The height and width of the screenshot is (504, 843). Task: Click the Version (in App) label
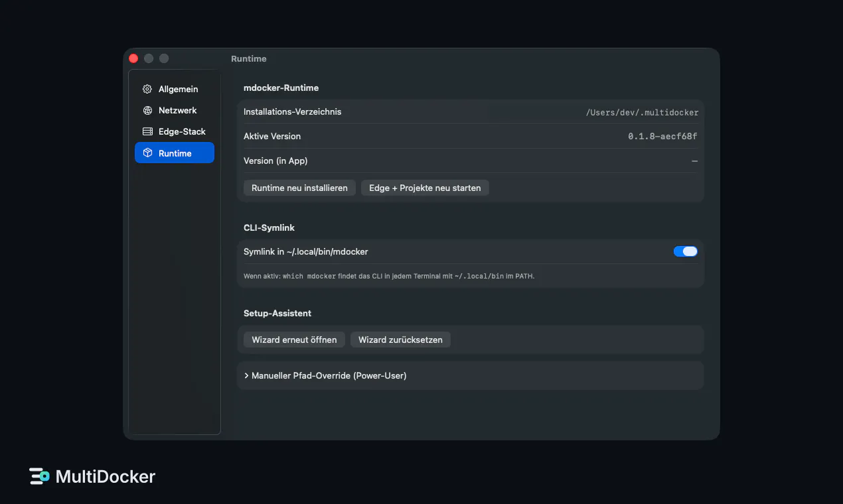[275, 160]
